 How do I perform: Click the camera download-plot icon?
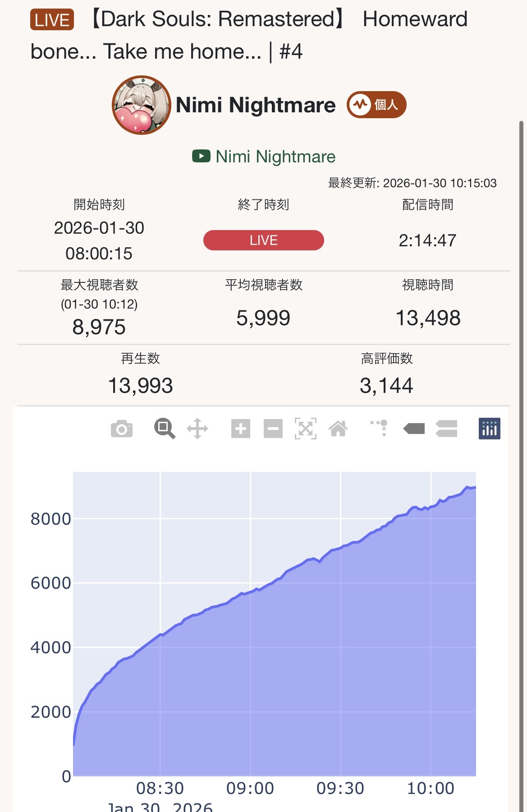pos(122,429)
